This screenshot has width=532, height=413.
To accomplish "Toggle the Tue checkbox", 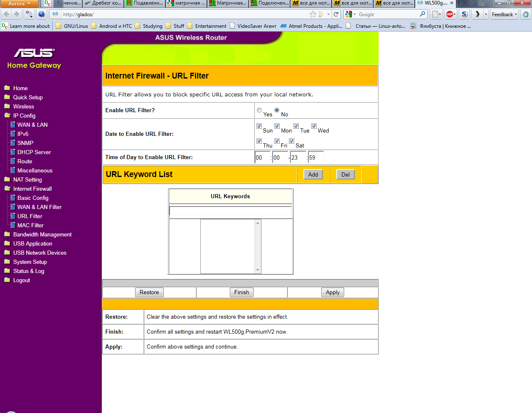I will [x=296, y=126].
